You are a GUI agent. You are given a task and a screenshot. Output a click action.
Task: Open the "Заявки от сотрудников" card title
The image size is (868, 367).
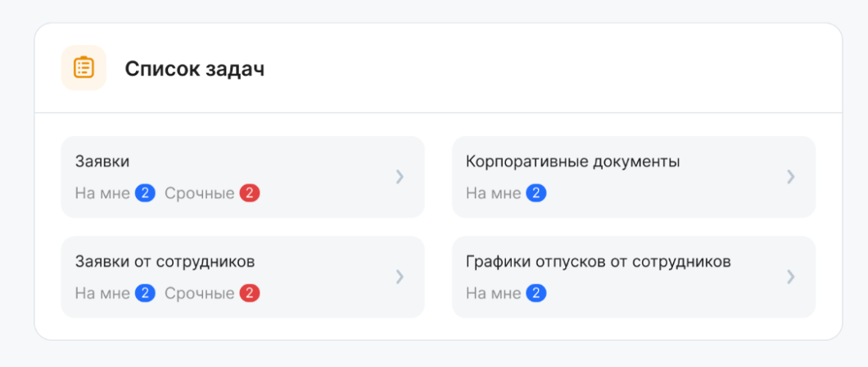click(165, 261)
